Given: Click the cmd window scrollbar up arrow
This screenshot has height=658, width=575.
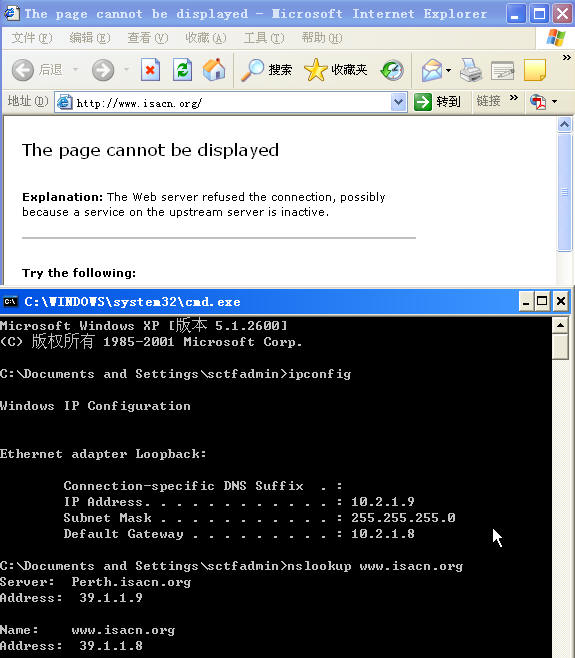Looking at the screenshot, I should point(560,325).
